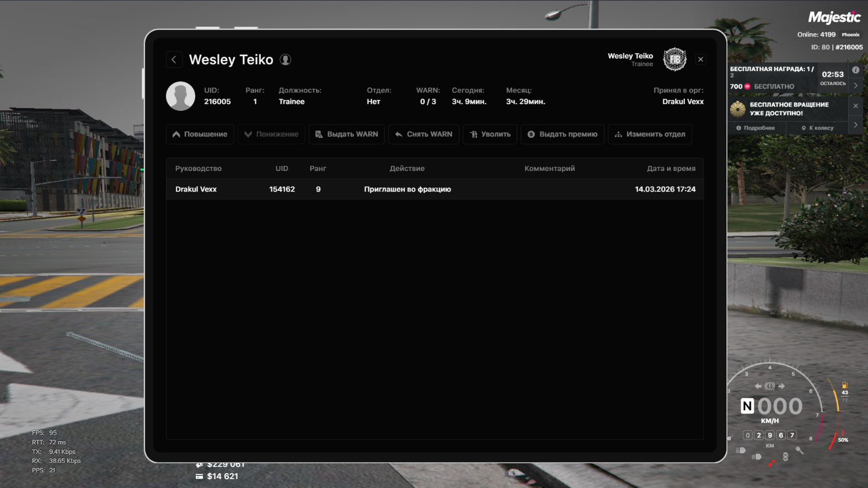This screenshot has height=488, width=868.
Task: Click the hazard lights indicator on speedometer
Action: click(769, 386)
